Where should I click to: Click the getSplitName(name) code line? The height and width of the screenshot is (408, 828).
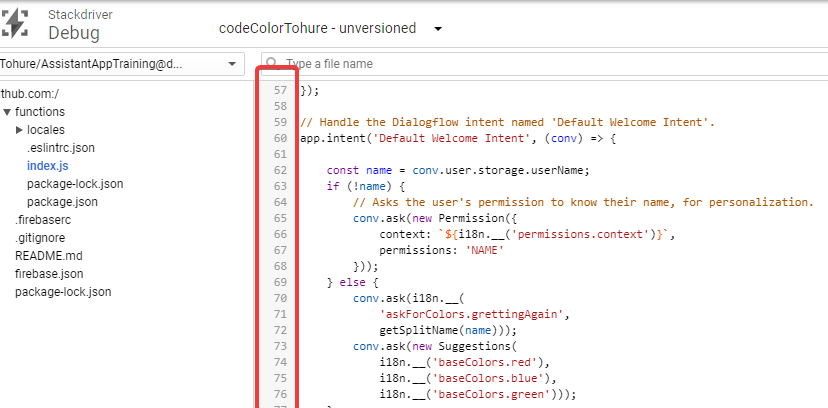tap(448, 330)
